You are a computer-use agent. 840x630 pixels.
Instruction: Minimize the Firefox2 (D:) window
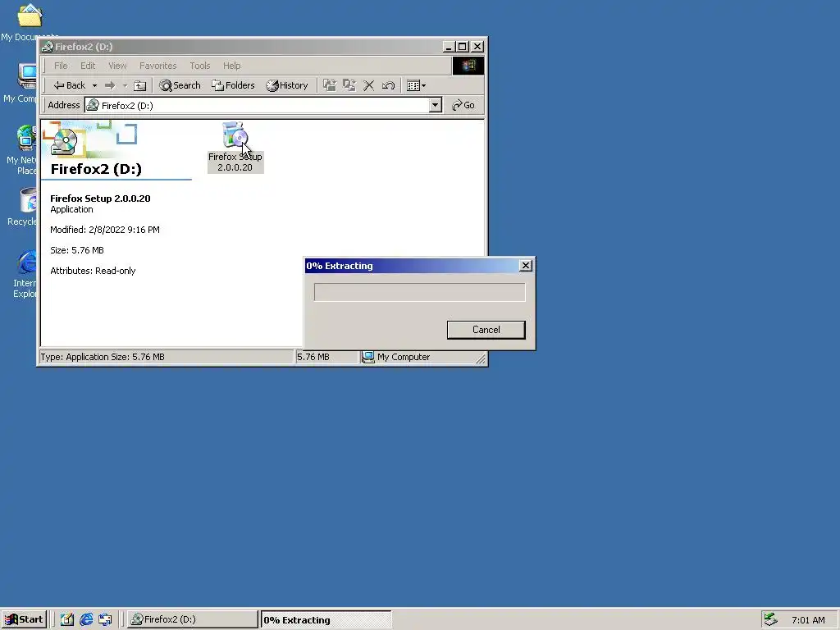pyautogui.click(x=449, y=47)
